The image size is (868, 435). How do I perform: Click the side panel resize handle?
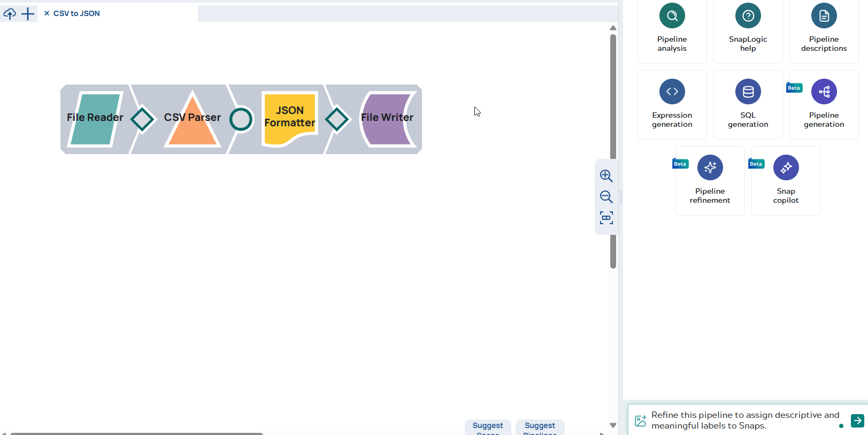[x=620, y=197]
